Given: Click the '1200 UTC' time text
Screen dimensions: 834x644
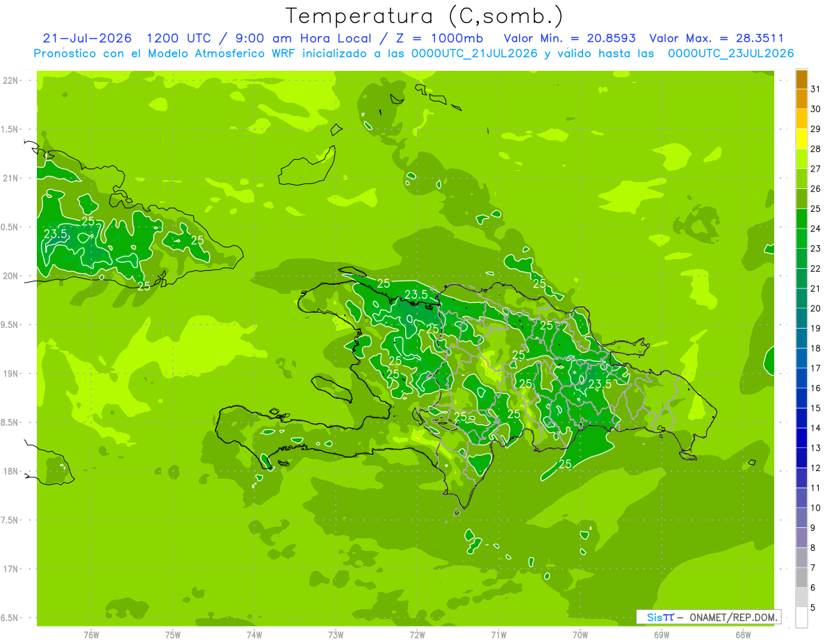Looking at the screenshot, I should 177,38.
